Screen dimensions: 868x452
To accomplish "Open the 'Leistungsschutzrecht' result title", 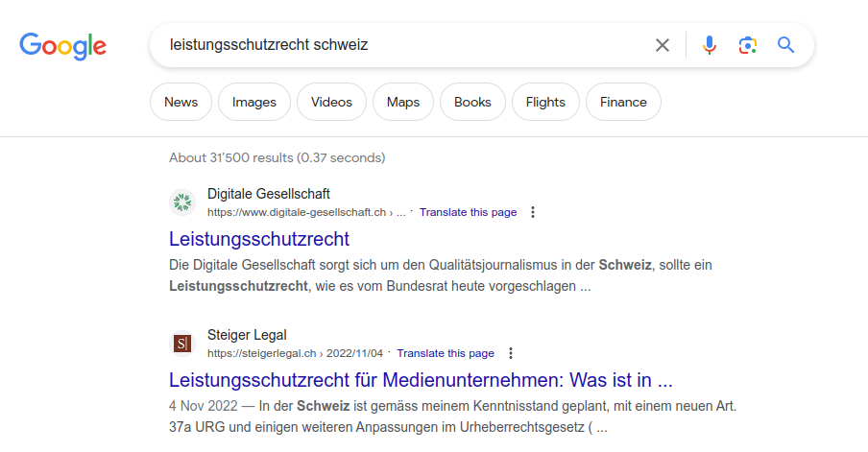I will 259,239.
